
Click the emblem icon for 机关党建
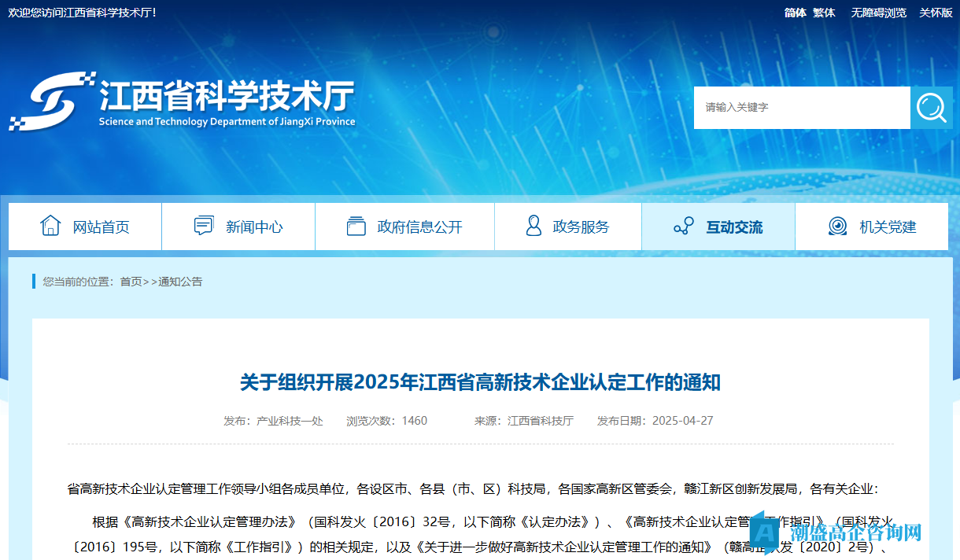coord(838,227)
